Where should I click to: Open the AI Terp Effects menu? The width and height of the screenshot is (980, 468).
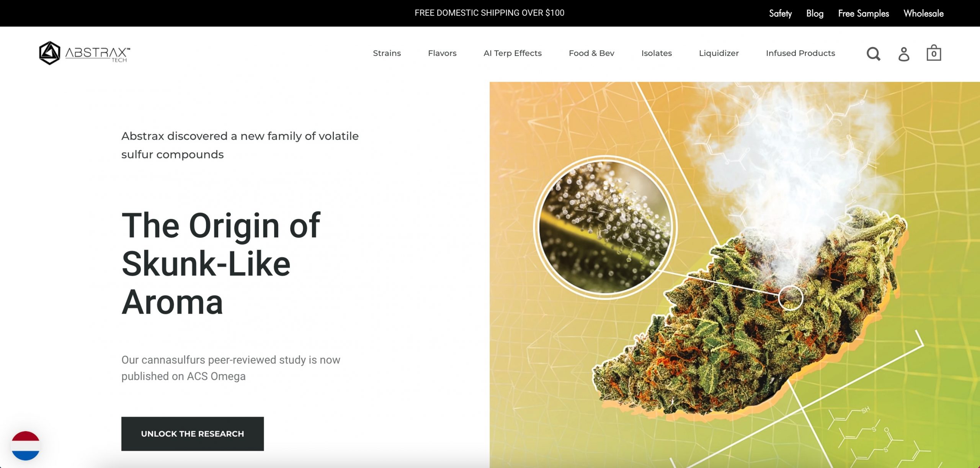(513, 53)
